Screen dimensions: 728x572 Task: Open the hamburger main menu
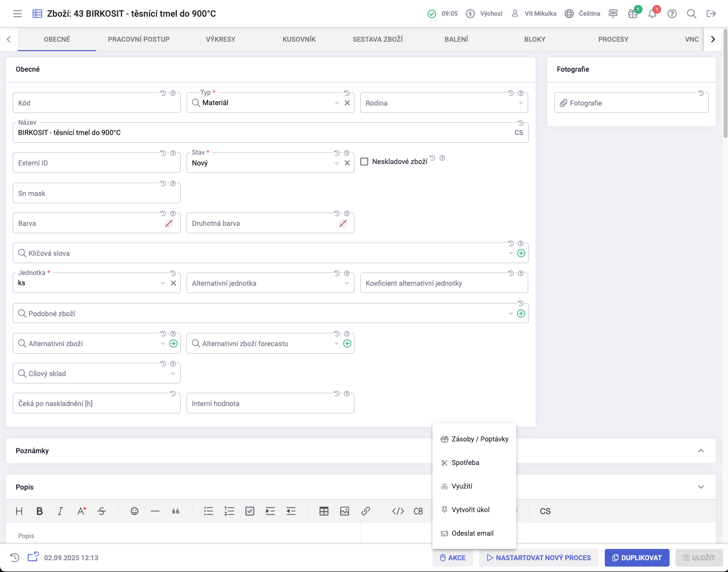[18, 14]
